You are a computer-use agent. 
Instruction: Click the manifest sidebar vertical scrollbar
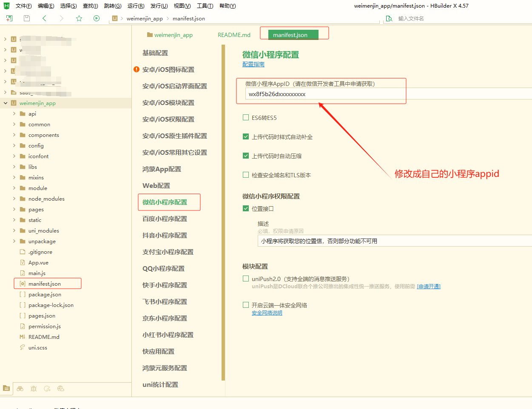point(223,213)
